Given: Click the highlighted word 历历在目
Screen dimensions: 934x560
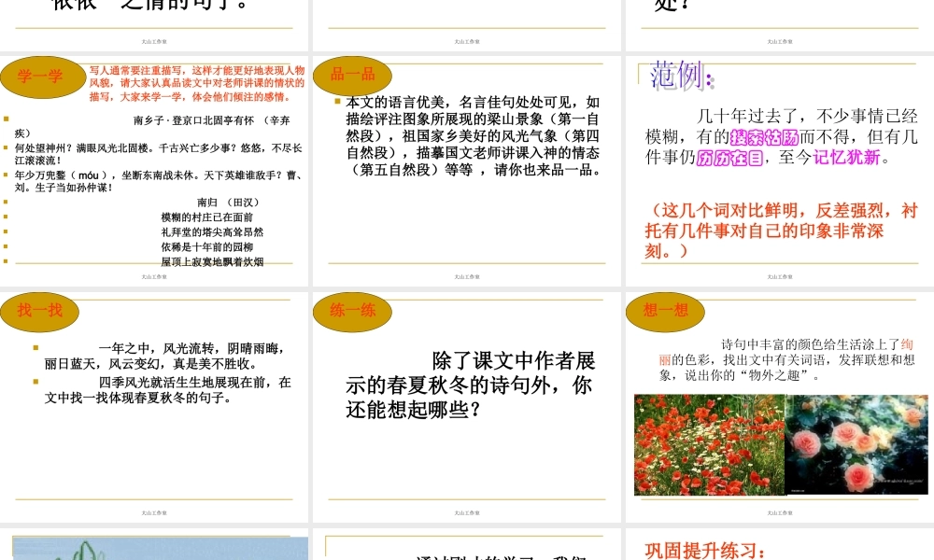Looking at the screenshot, I should tap(729, 158).
